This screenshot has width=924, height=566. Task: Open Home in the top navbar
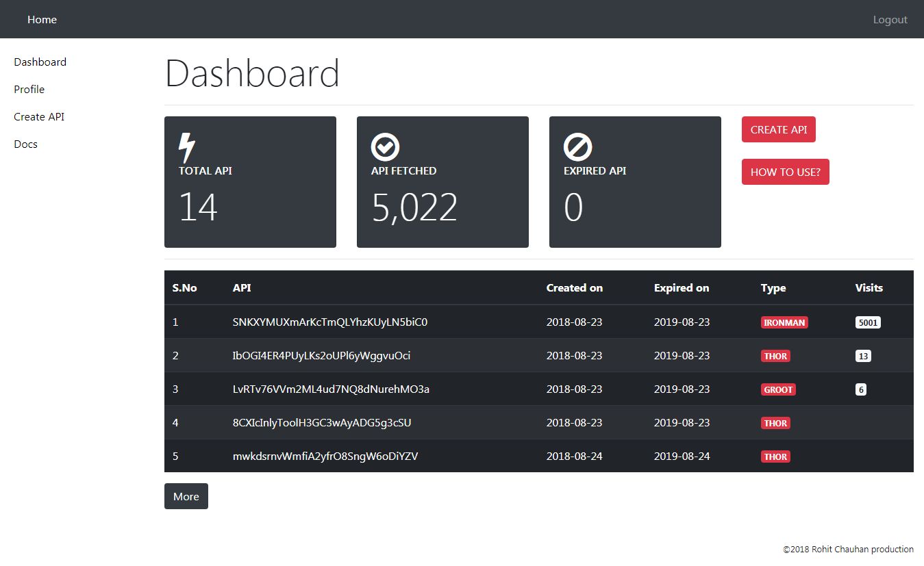pos(42,20)
